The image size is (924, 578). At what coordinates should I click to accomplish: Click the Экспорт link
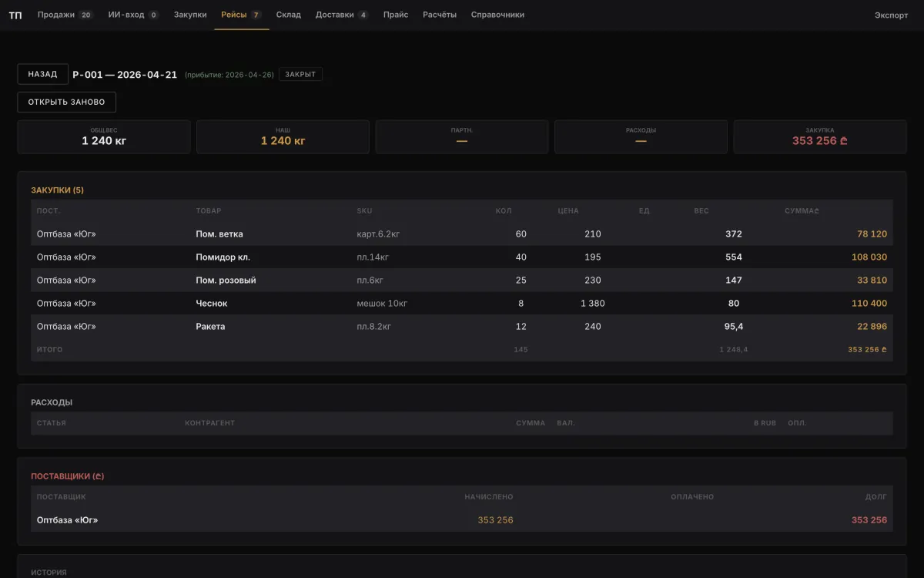[x=891, y=15]
